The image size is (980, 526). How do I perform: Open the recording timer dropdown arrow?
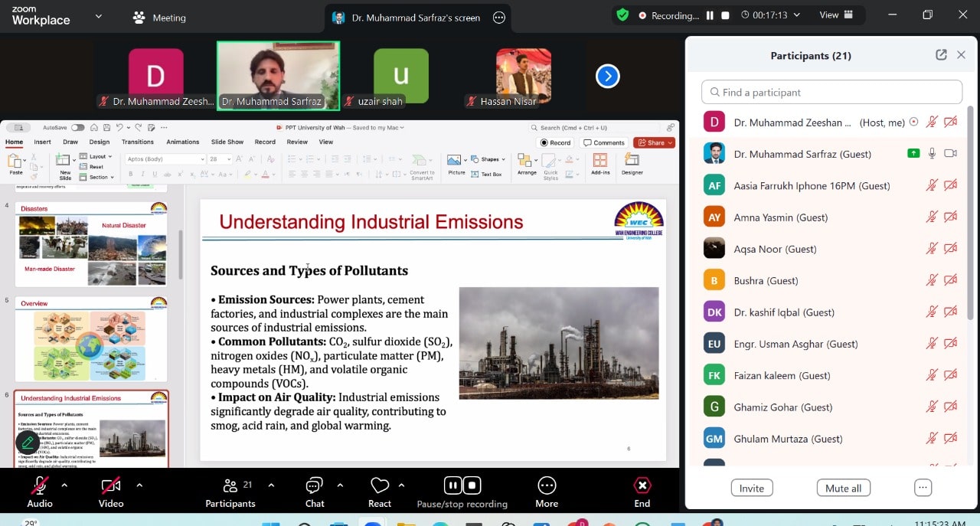(x=797, y=15)
